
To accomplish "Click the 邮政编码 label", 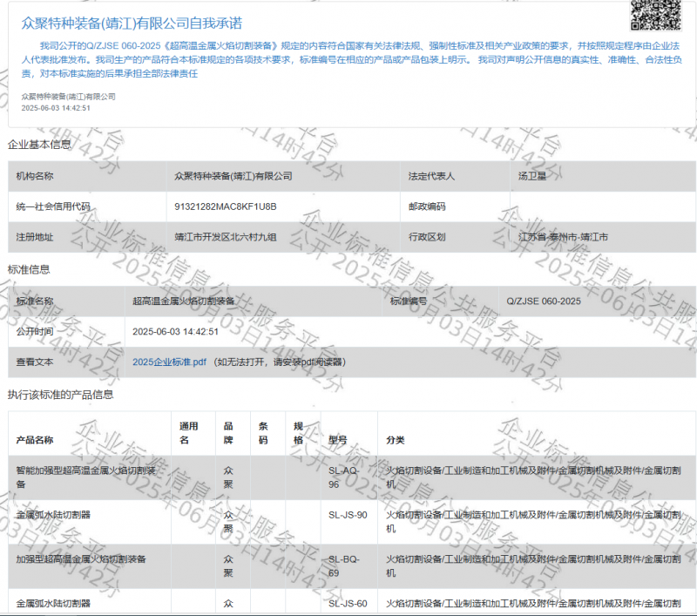I will pyautogui.click(x=427, y=206).
